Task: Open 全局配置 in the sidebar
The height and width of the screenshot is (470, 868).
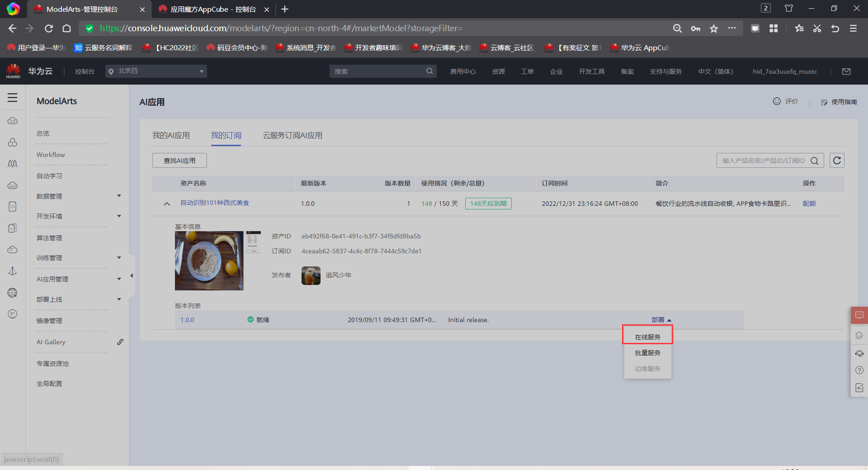Action: (49, 384)
